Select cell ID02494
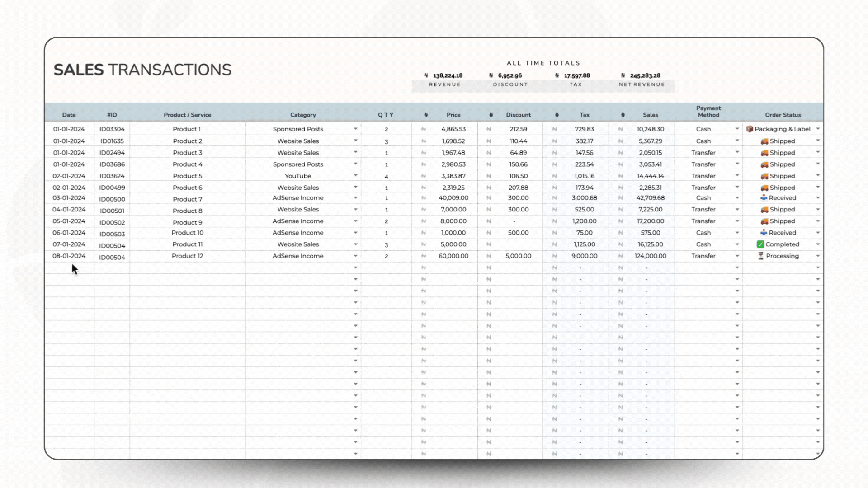 point(112,153)
